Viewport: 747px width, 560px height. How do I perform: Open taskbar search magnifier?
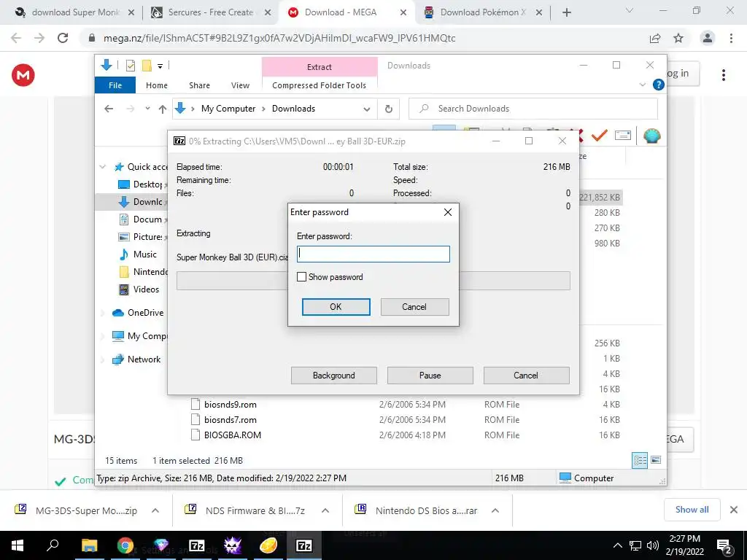pos(53,545)
